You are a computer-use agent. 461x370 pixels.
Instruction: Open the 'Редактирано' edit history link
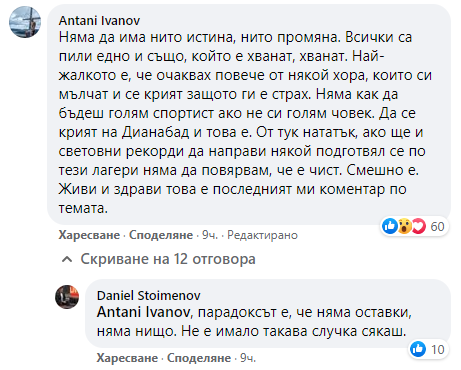click(262, 235)
